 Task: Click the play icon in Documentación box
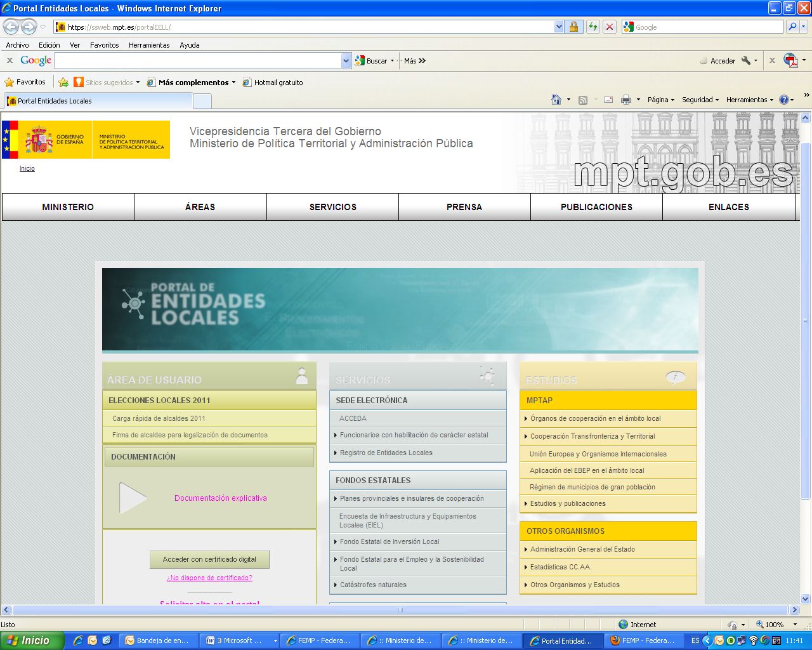coord(133,498)
